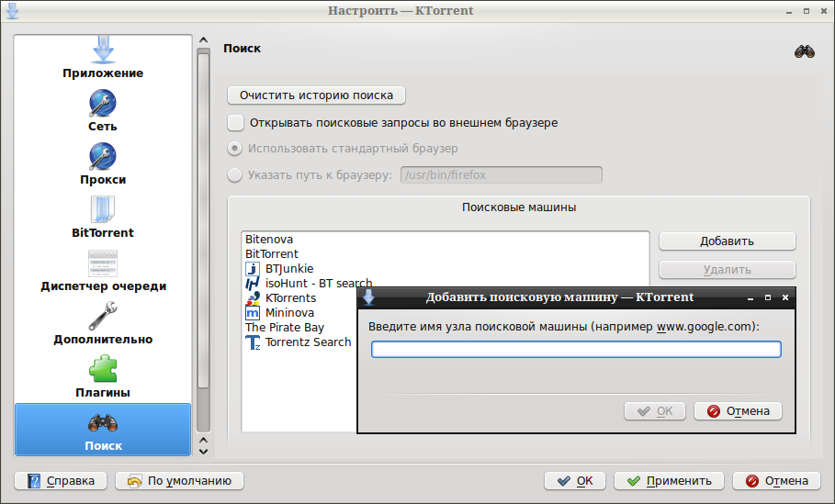Maximize the Настроить — KTorrent window
Screen dimensions: 835x504
point(807,11)
